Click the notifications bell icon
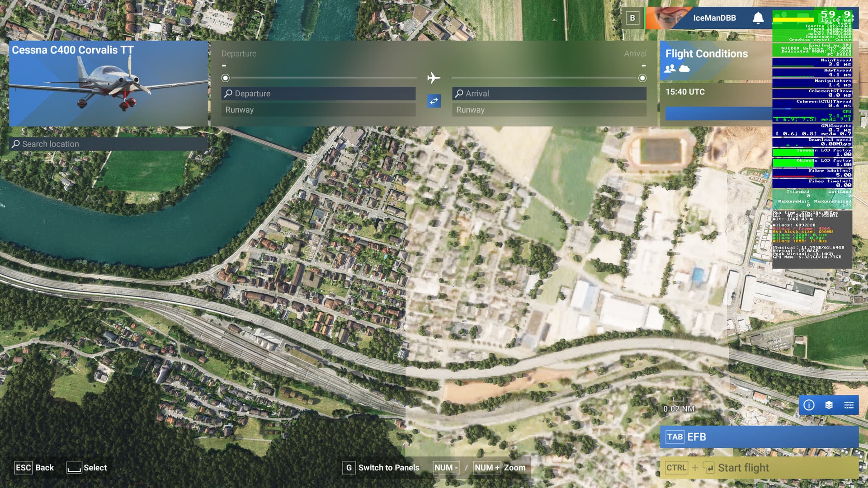This screenshot has width=868, height=488. (x=758, y=18)
